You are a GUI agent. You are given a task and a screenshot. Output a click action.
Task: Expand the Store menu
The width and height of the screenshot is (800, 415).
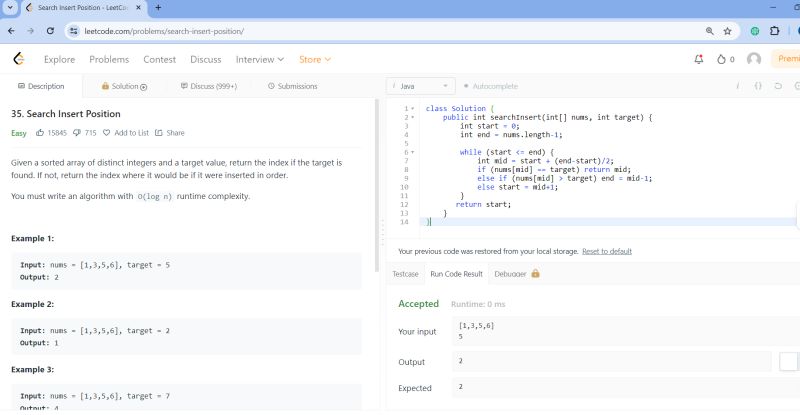pos(314,59)
